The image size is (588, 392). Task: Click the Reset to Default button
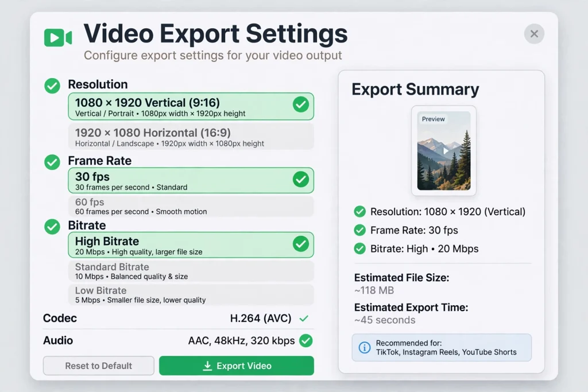point(99,366)
